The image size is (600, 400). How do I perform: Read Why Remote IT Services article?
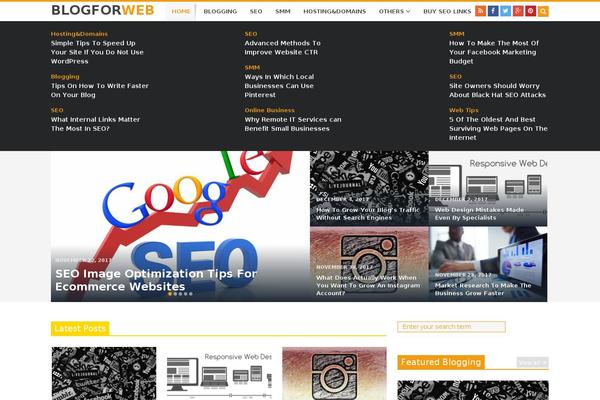(x=293, y=124)
